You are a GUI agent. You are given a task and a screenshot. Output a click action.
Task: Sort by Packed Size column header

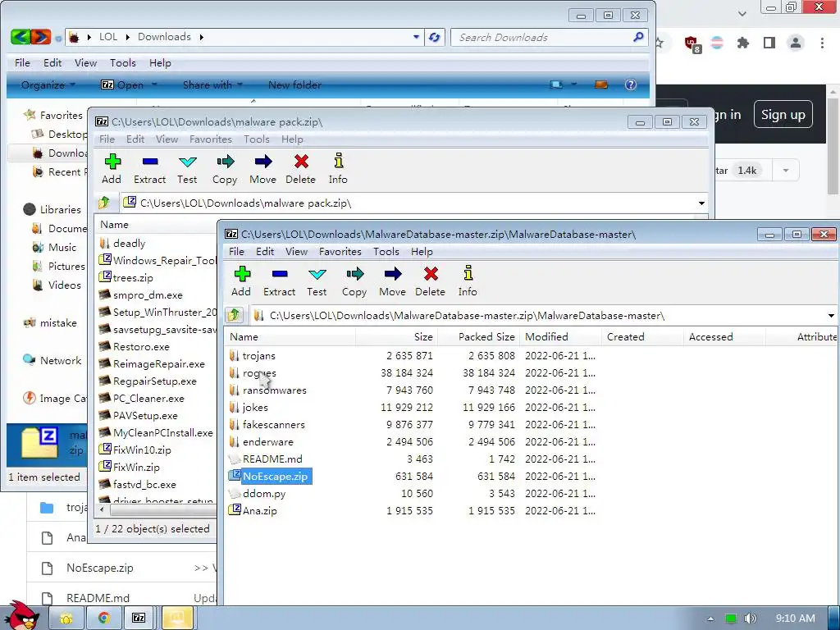[x=479, y=336]
